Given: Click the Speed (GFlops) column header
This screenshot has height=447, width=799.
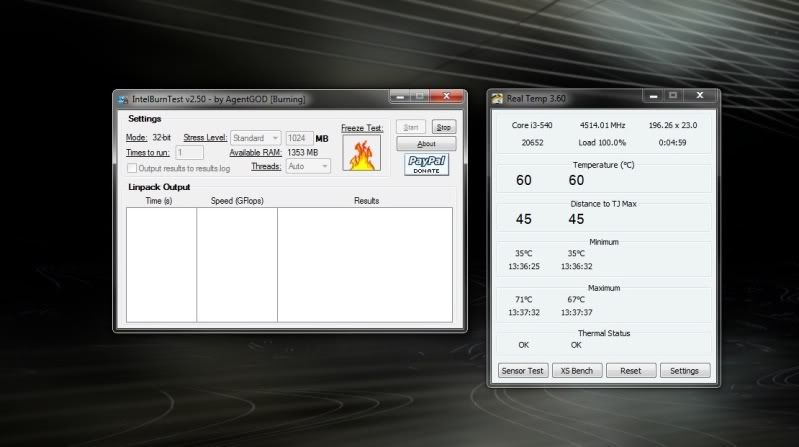Looking at the screenshot, I should (x=236, y=201).
